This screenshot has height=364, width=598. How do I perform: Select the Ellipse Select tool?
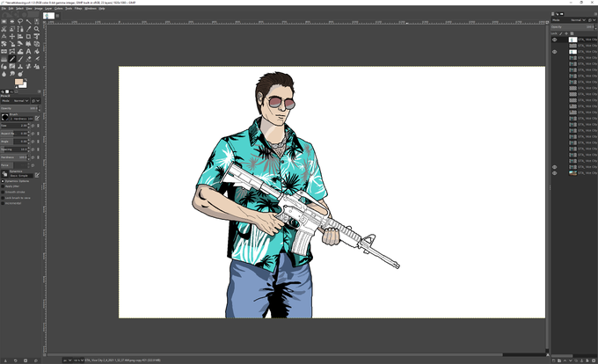pyautogui.click(x=11, y=21)
